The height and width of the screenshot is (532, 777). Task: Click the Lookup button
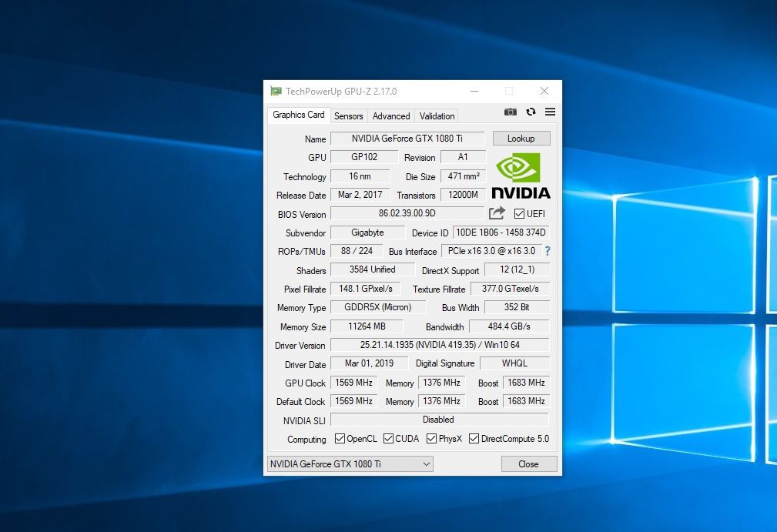521,139
